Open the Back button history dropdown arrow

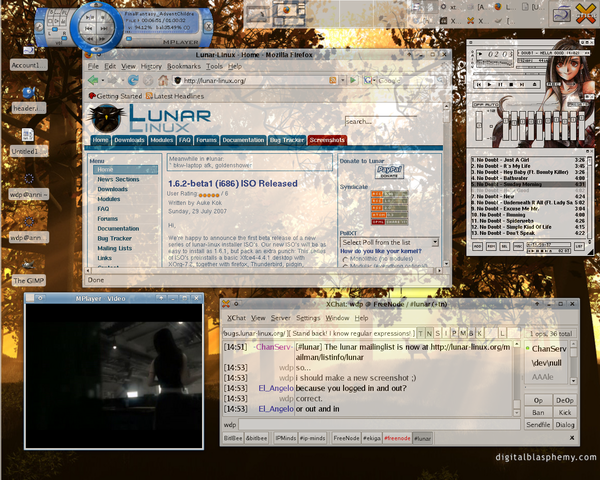point(103,80)
